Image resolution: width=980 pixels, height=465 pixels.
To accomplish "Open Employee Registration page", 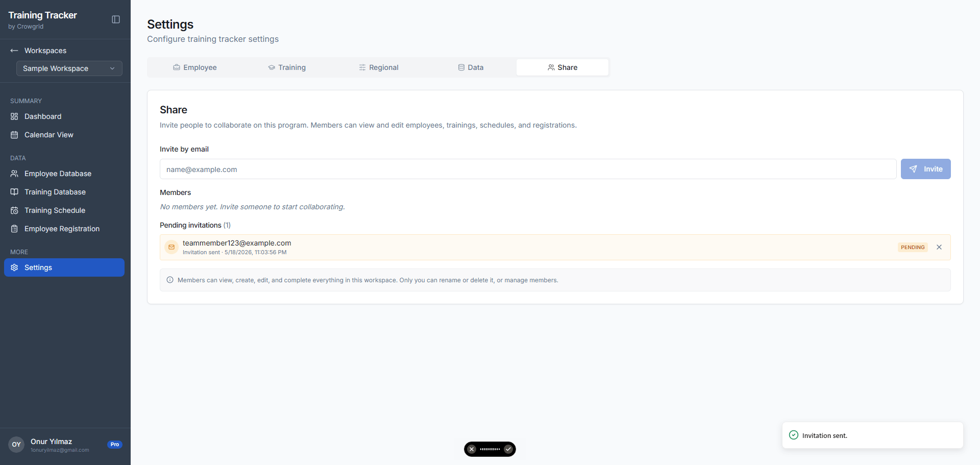I will pyautogui.click(x=64, y=229).
